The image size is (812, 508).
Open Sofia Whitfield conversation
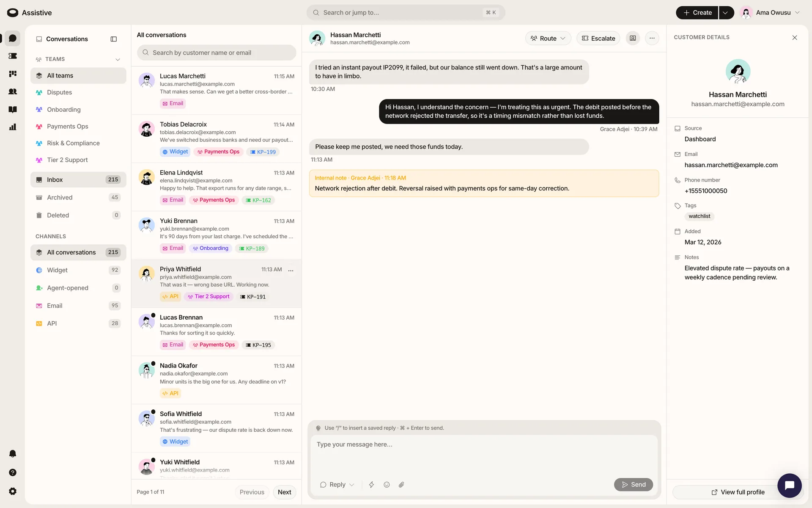point(217,428)
